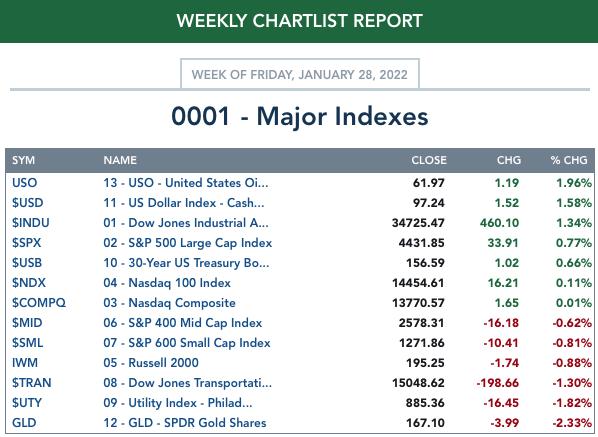Click the $NDX symbol
Viewport: 598px width, 437px height.
[29, 283]
